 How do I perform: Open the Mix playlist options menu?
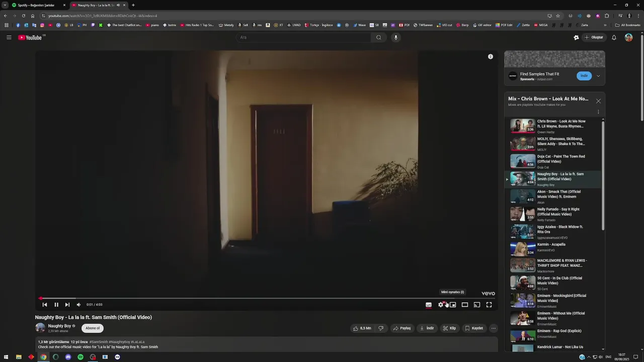click(x=598, y=112)
